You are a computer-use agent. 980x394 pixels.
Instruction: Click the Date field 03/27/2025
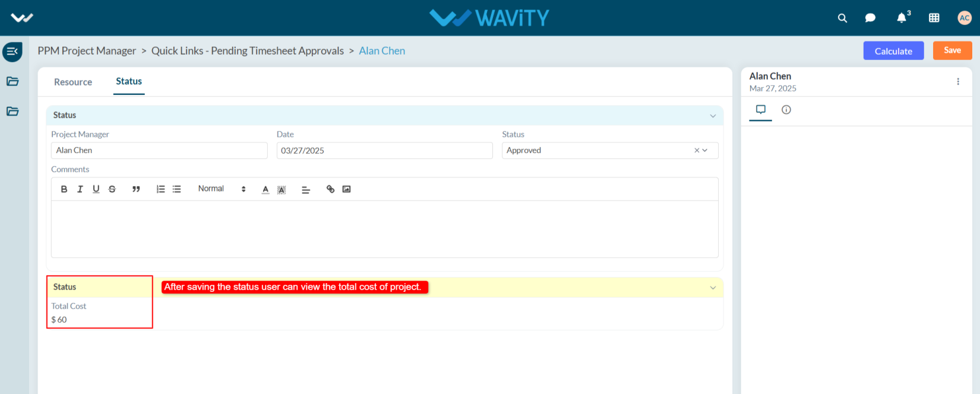click(x=384, y=151)
